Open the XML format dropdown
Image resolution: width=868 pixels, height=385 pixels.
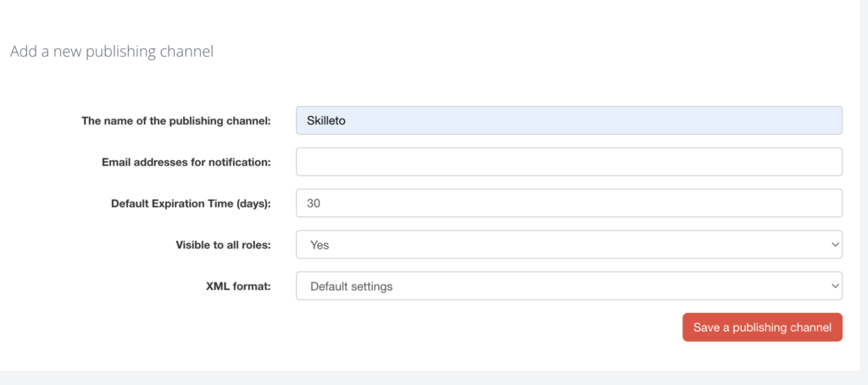(x=568, y=286)
